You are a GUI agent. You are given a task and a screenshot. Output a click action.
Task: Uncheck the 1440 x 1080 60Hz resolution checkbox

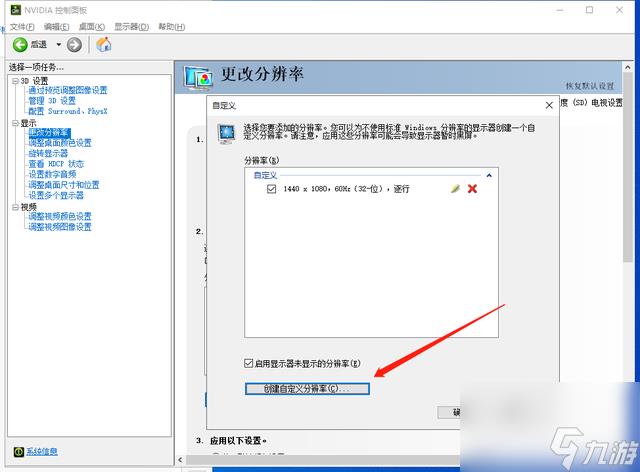[271, 189]
